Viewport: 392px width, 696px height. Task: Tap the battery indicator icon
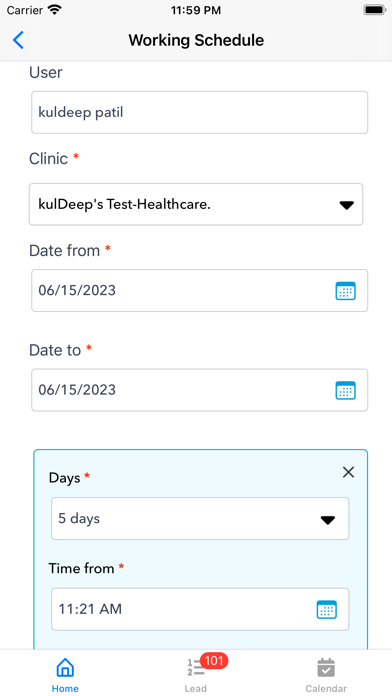(x=374, y=10)
